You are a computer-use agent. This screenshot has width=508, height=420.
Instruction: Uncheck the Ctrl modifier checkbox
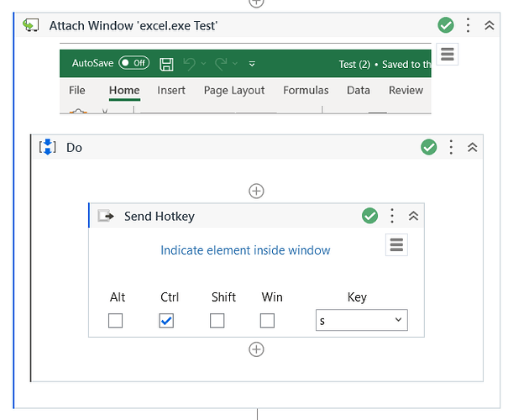[166, 321]
